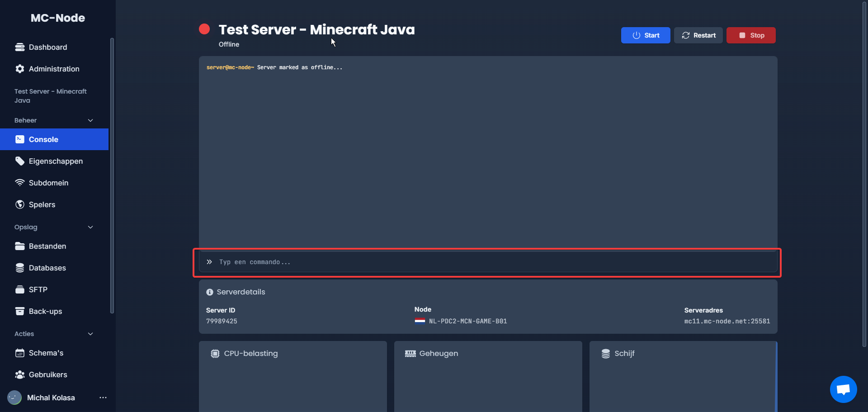
Task: Collapse the Acties section chevron
Action: [90, 334]
